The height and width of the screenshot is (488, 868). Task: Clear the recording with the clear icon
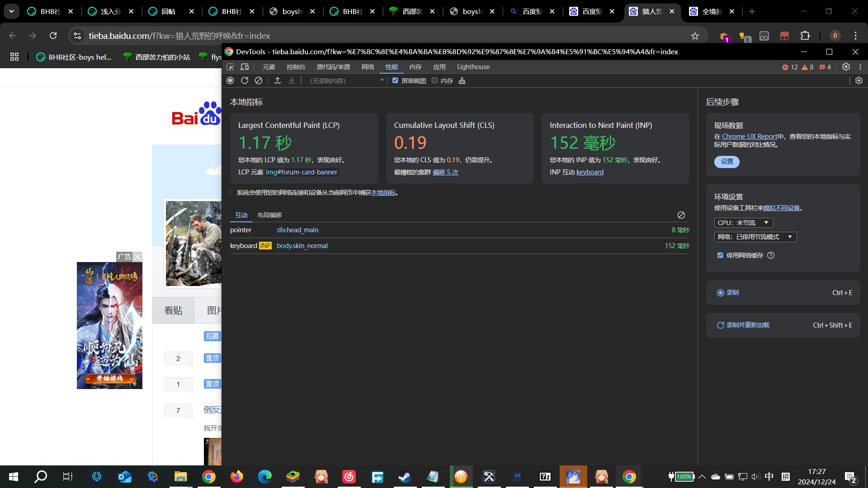click(259, 80)
